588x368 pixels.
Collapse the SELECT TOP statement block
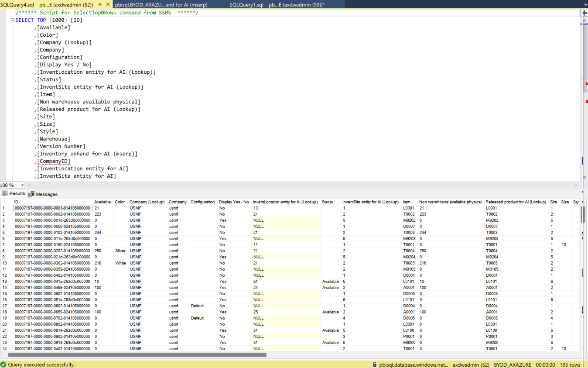[13, 20]
